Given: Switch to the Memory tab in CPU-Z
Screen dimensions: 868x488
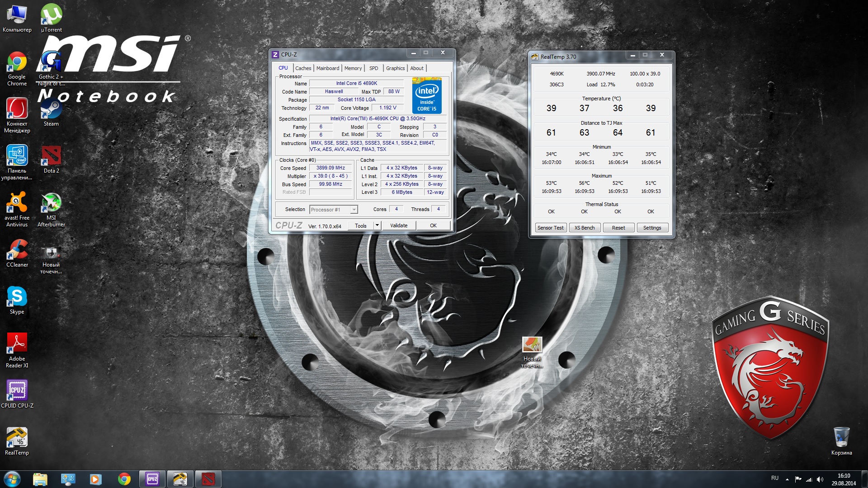Looking at the screenshot, I should coord(353,68).
